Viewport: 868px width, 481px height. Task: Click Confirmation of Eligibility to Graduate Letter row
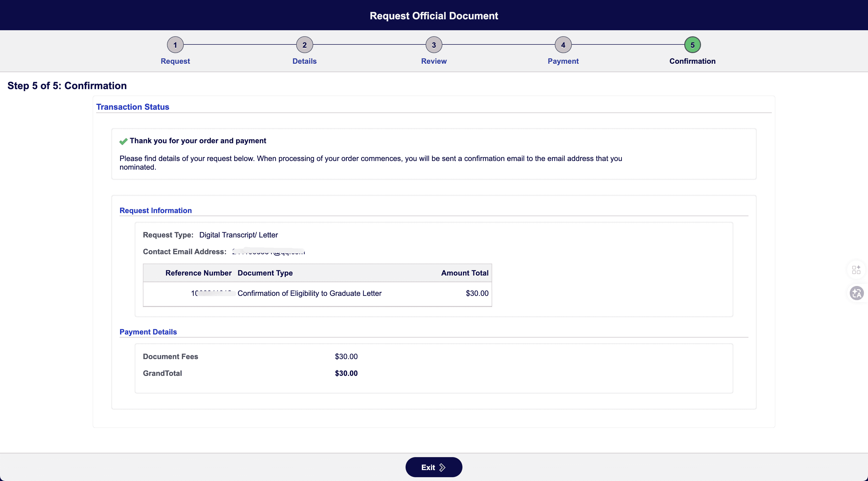309,293
